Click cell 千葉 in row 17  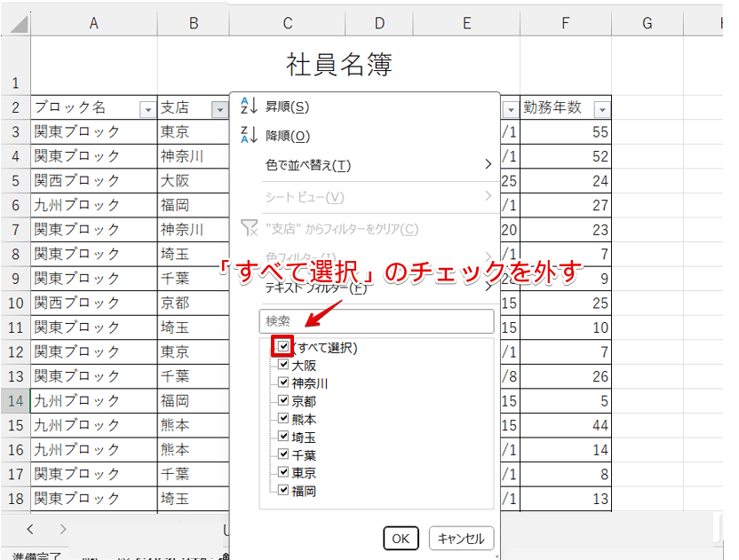194,474
